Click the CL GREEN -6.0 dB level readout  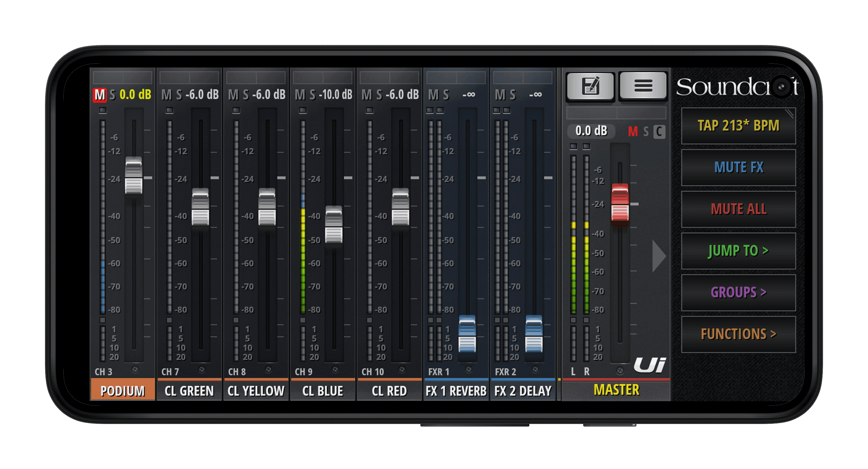pyautogui.click(x=202, y=95)
